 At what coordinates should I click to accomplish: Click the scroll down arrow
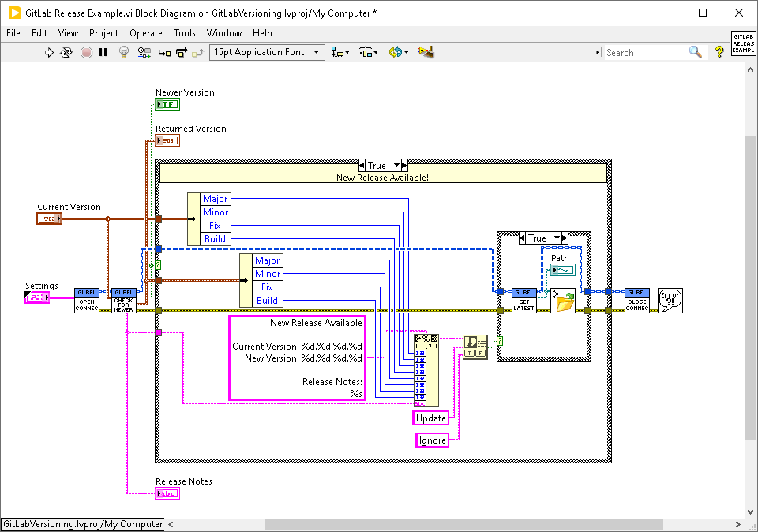pyautogui.click(x=750, y=511)
